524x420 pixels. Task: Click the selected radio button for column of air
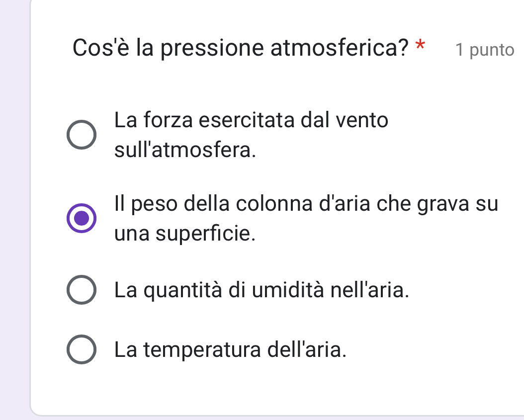82,218
